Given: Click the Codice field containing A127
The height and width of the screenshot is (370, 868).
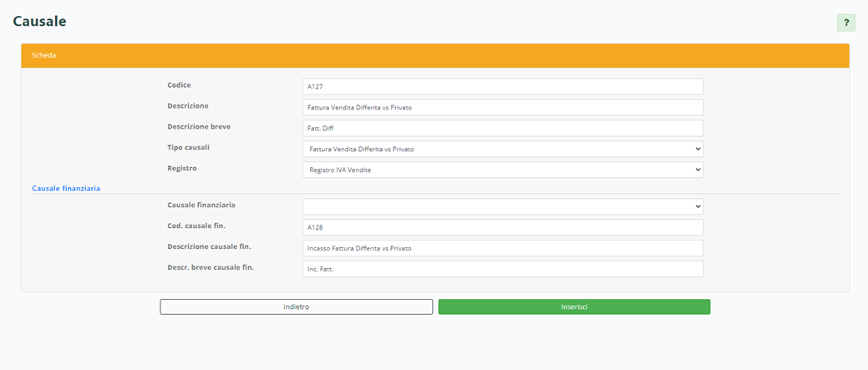Looking at the screenshot, I should click(x=502, y=87).
